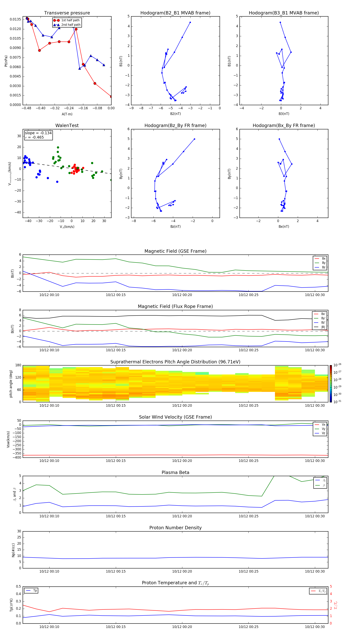Click the 'Np(#/cc)' y-axis label
The height and width of the screenshot is (644, 351).
point(13,550)
